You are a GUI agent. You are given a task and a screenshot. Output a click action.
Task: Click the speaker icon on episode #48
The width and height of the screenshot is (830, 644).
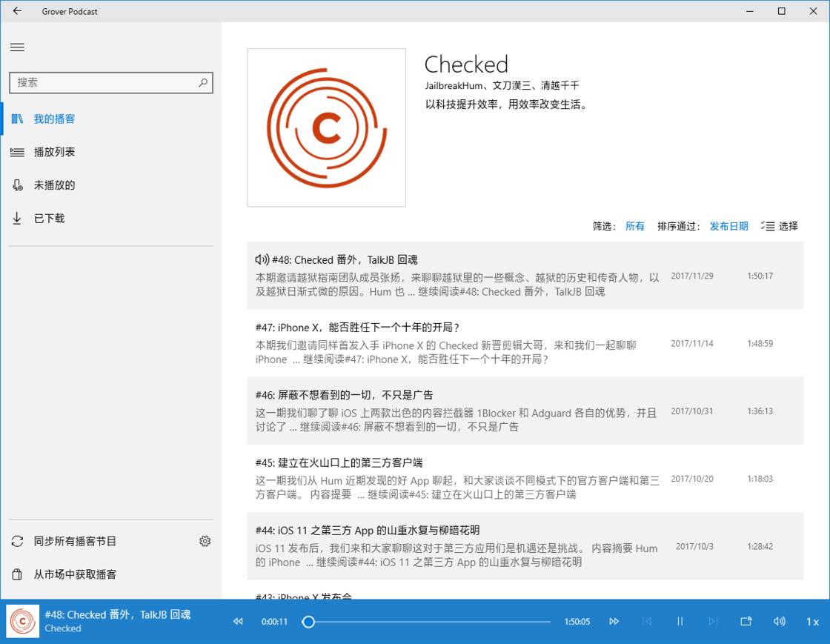(x=262, y=260)
